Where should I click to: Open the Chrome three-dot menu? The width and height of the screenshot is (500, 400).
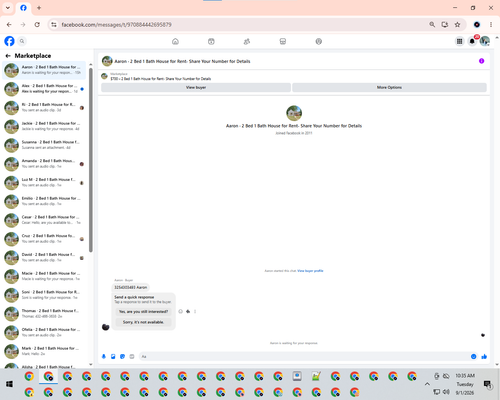(491, 25)
